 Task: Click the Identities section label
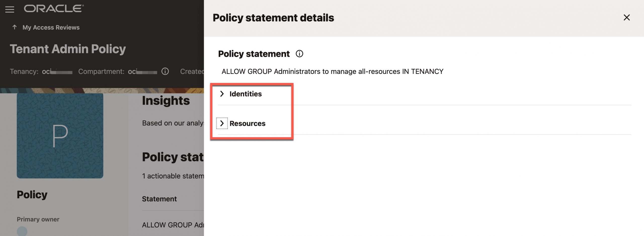246,94
